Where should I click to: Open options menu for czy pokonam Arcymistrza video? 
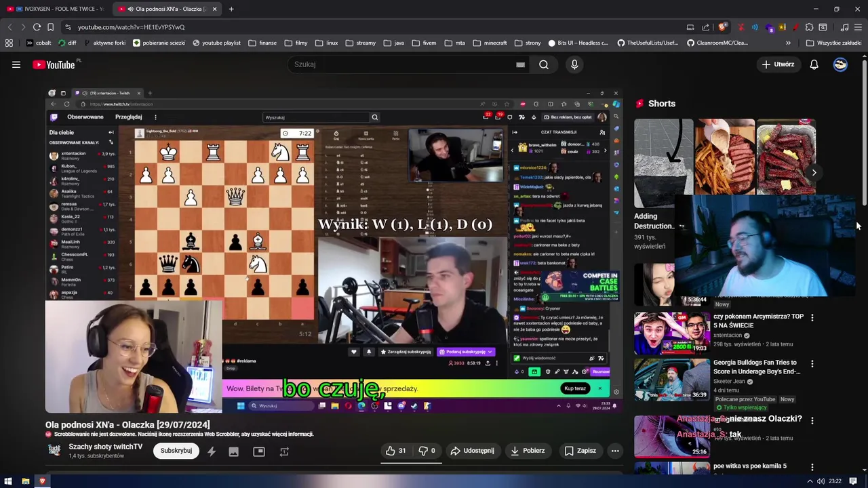coord(812,317)
